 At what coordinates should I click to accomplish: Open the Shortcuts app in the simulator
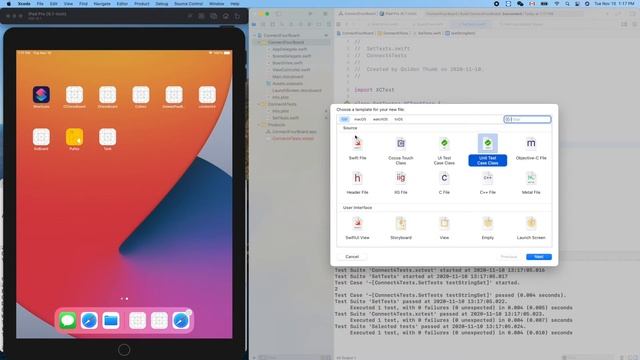pyautogui.click(x=41, y=95)
